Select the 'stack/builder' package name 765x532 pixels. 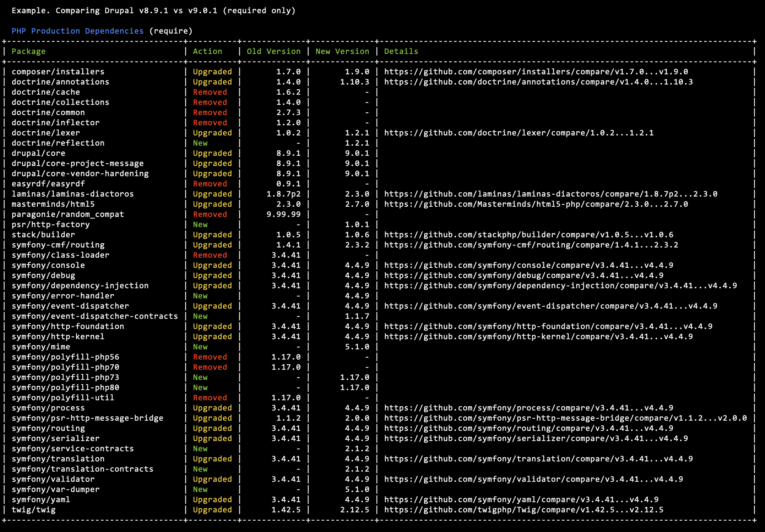pos(43,235)
